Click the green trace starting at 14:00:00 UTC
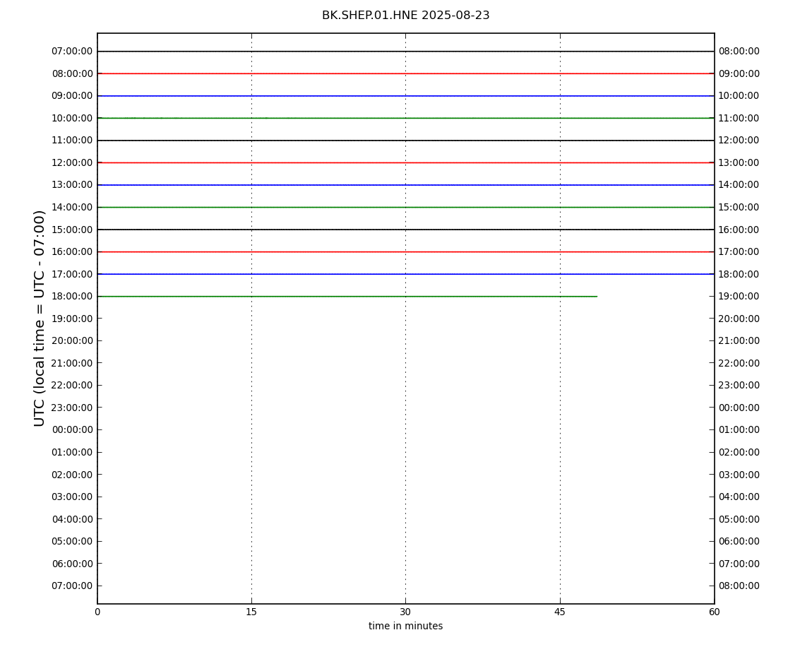The width and height of the screenshot is (812, 671). [x=405, y=207]
